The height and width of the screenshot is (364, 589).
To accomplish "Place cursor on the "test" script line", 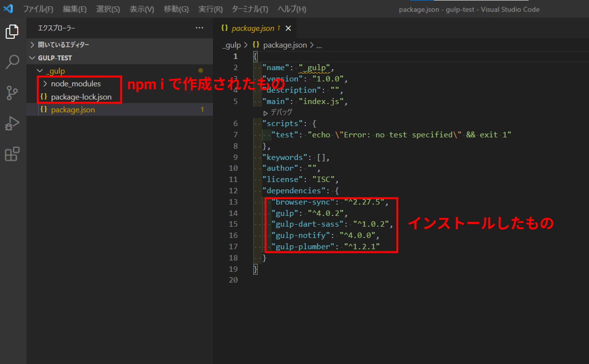I will click(x=391, y=135).
